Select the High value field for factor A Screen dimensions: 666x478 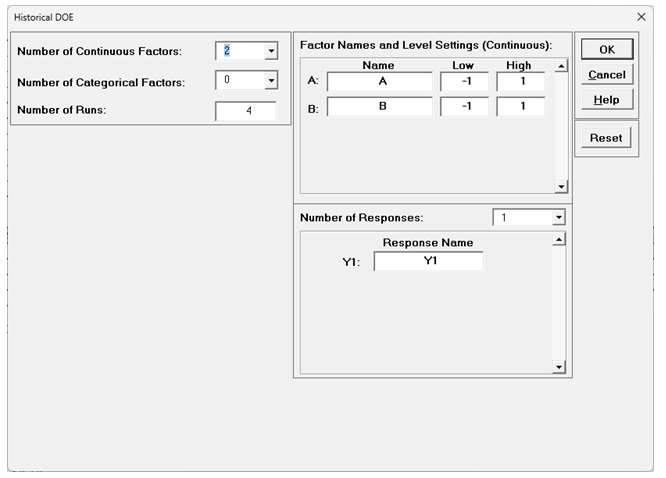coord(520,82)
